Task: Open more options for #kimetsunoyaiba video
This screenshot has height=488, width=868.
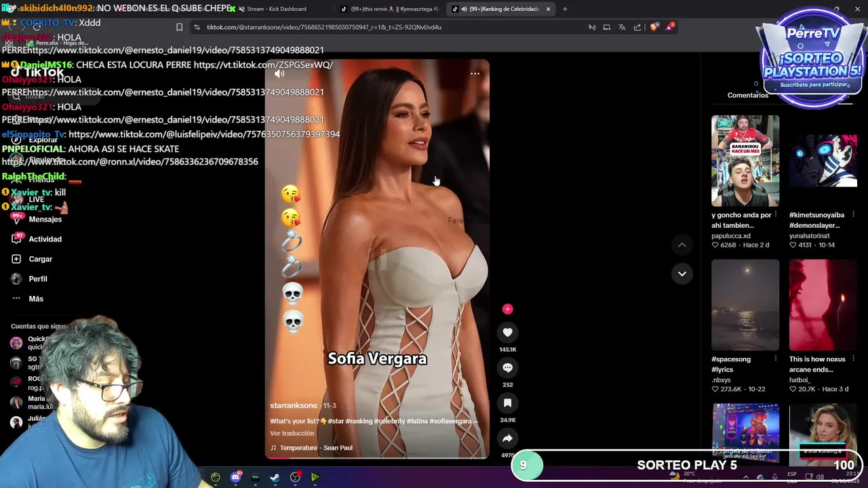Action: click(x=853, y=215)
